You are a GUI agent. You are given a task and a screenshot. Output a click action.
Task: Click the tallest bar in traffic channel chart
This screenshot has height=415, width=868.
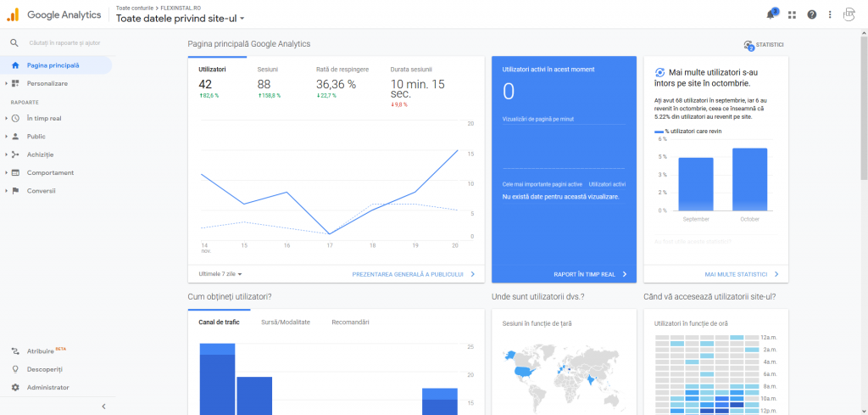[x=218, y=379]
